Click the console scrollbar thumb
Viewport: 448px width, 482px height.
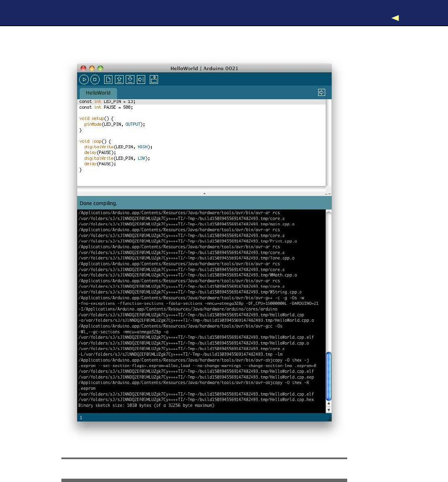point(329,376)
